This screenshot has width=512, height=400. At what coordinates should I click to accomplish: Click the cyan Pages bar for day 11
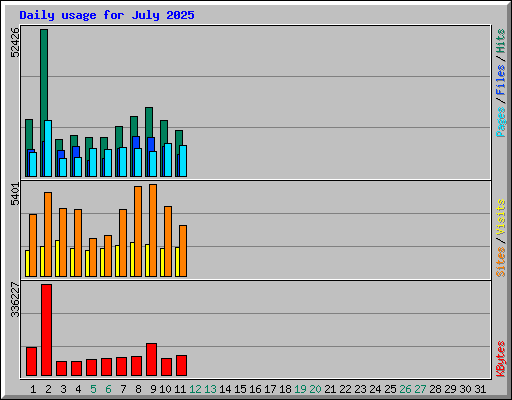coord(183,161)
